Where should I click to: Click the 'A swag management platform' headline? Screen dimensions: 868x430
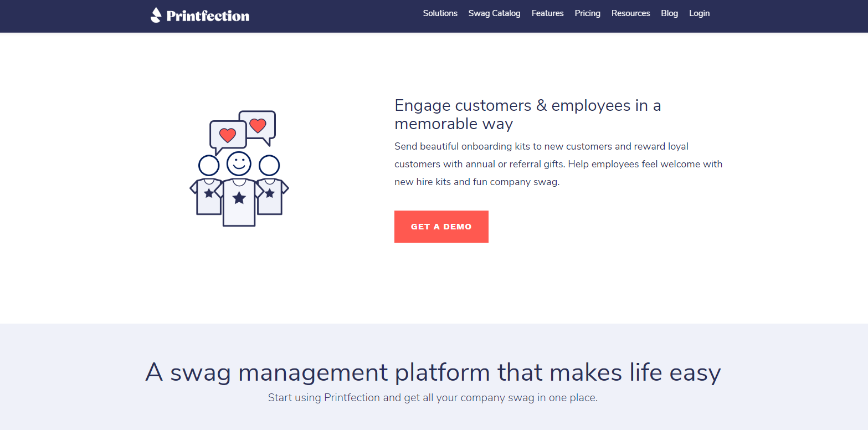point(433,372)
